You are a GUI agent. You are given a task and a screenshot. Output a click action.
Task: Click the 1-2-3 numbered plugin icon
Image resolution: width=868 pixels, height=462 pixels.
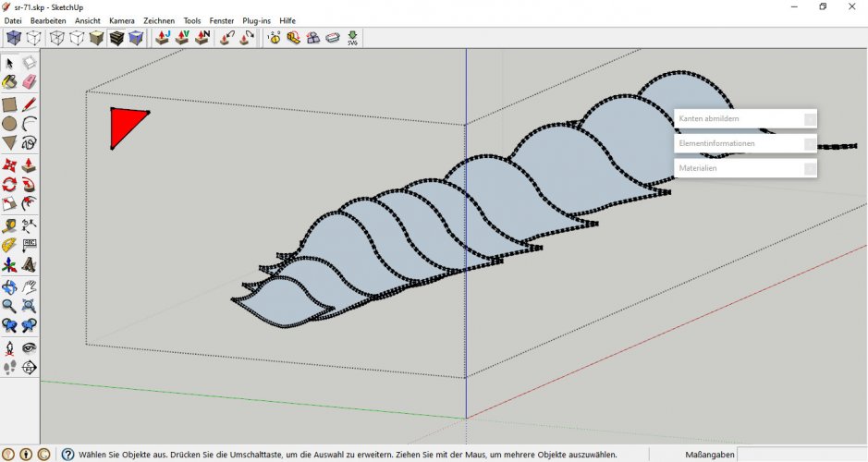[x=274, y=38]
